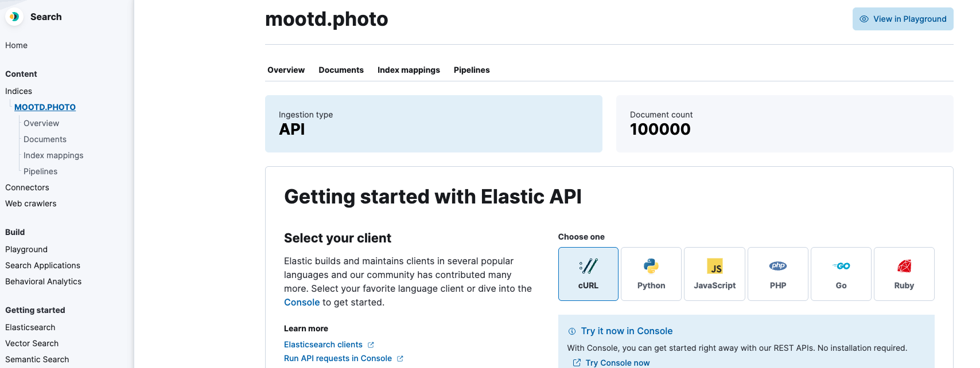Click the Content section label in sidebar

tap(21, 74)
